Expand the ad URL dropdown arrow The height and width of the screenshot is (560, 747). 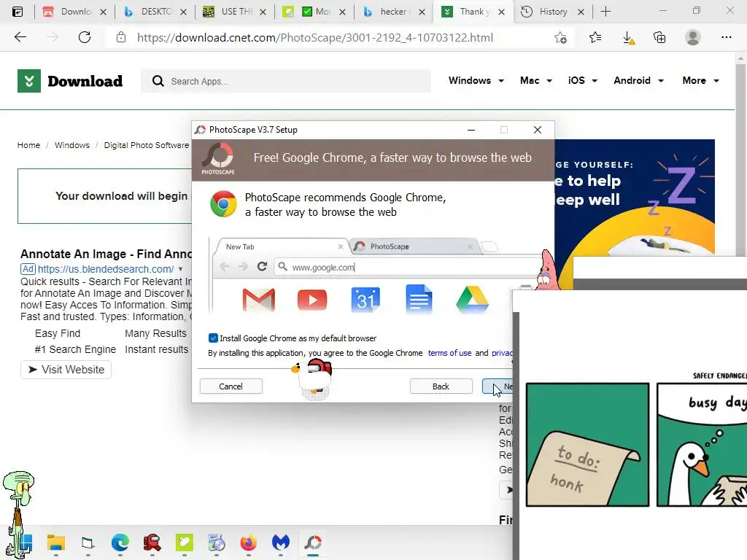(180, 270)
